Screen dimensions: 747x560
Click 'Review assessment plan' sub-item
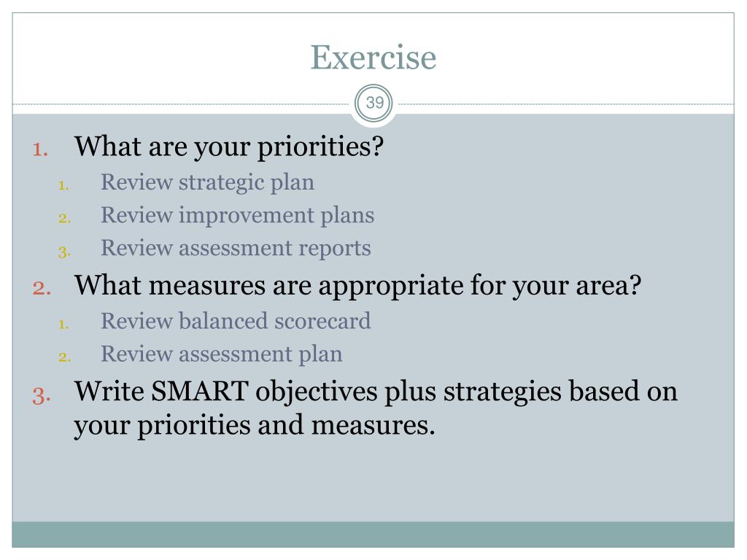222,355
